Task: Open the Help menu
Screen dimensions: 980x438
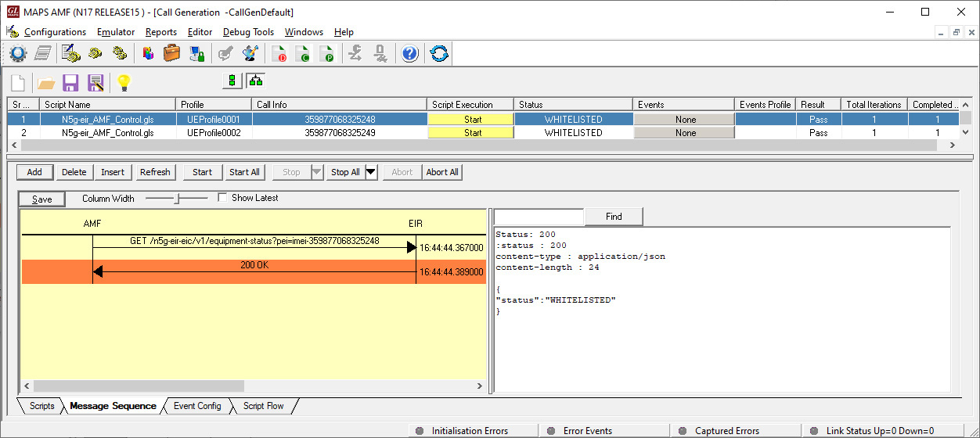Action: click(x=344, y=32)
